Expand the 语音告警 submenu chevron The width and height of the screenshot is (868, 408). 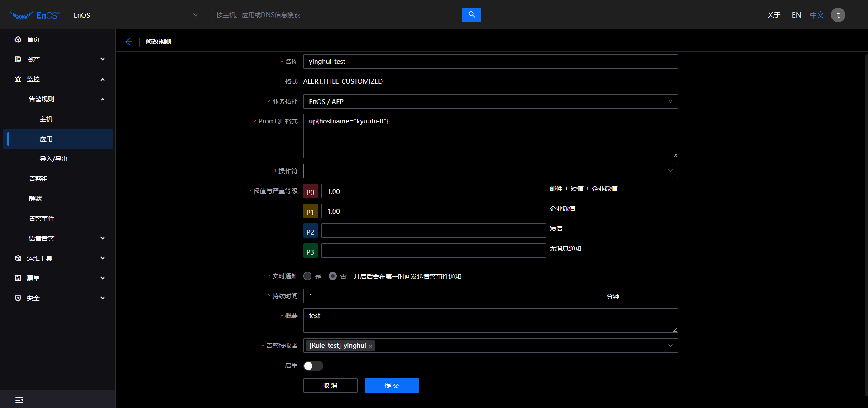[x=103, y=238]
